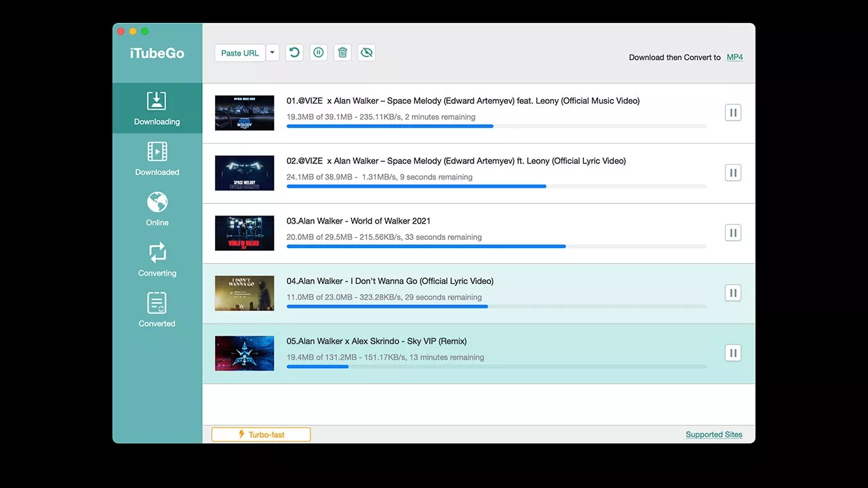868x488 pixels.
Task: Pause the Sky VIP (Remix) download
Action: tap(732, 353)
